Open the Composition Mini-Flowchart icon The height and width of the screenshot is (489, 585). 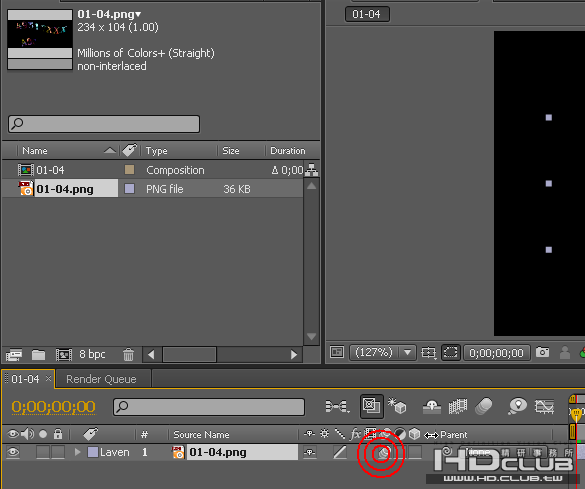(x=337, y=406)
